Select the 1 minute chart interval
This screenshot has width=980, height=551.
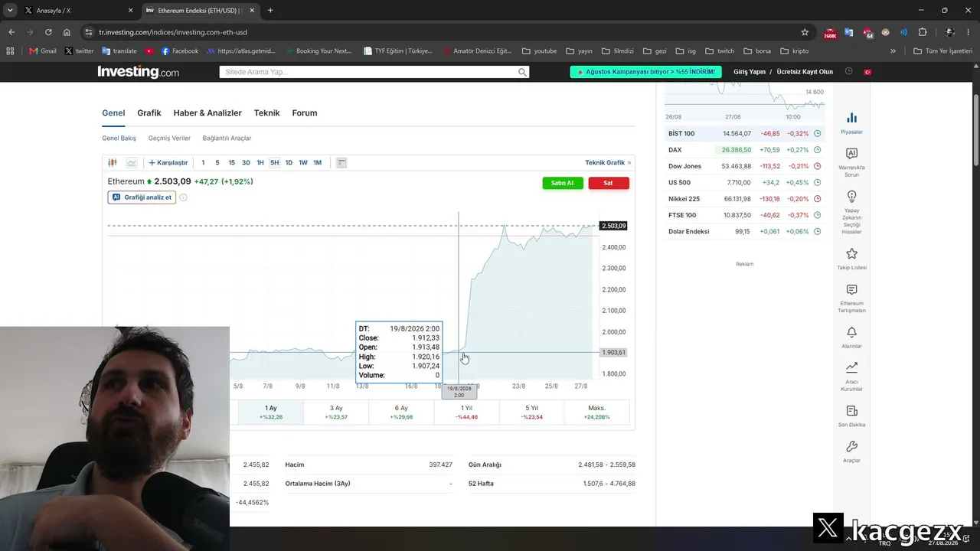point(203,162)
